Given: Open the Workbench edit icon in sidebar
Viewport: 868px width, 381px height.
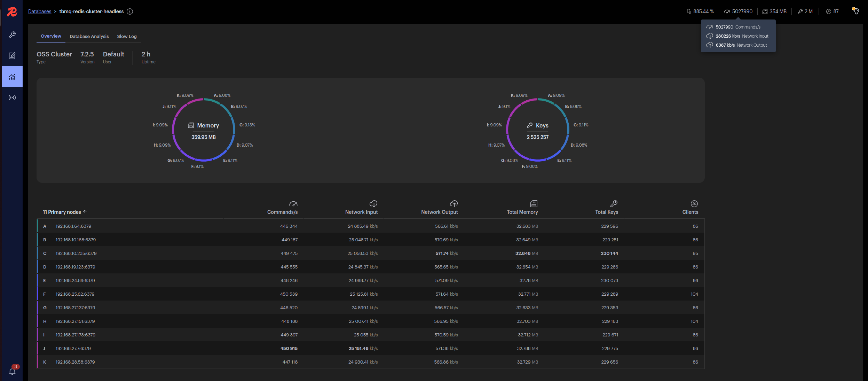Looking at the screenshot, I should [12, 56].
